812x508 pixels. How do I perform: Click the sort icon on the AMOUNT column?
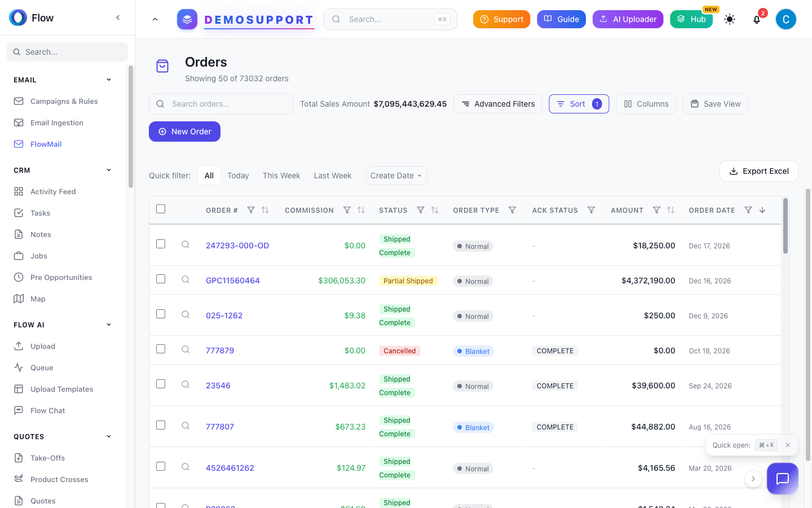pos(670,209)
